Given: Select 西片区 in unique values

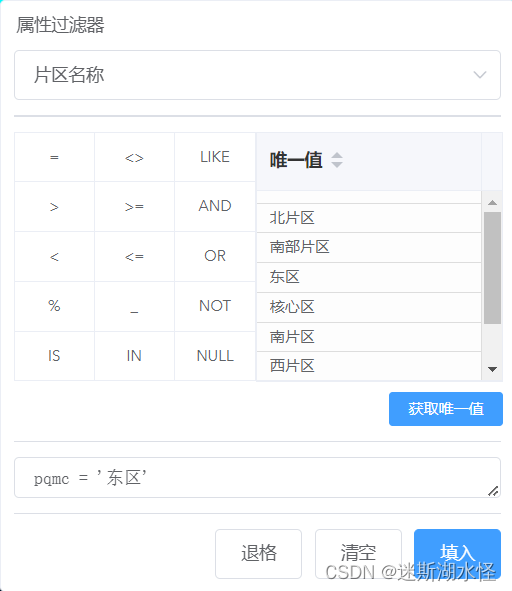Looking at the screenshot, I should point(369,366).
